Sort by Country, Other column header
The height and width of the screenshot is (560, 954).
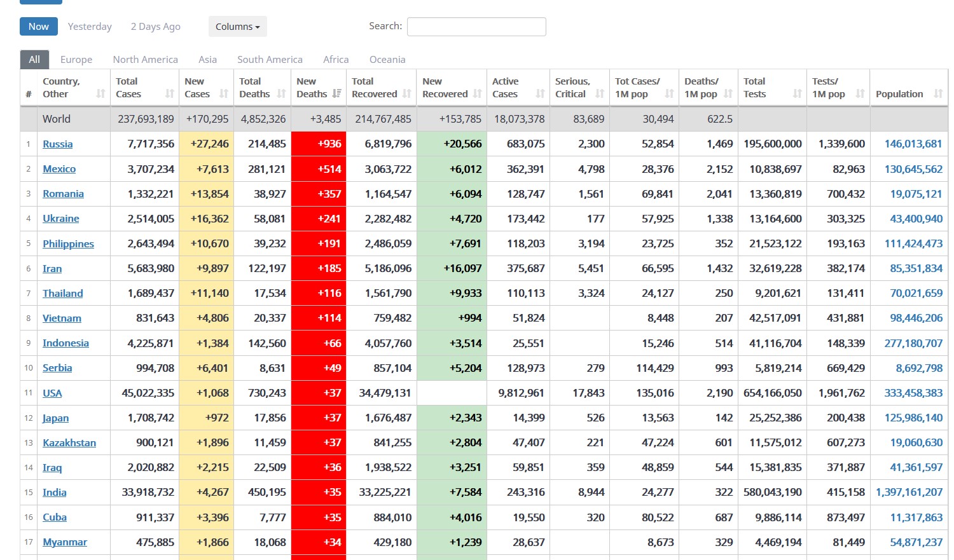[x=61, y=88]
